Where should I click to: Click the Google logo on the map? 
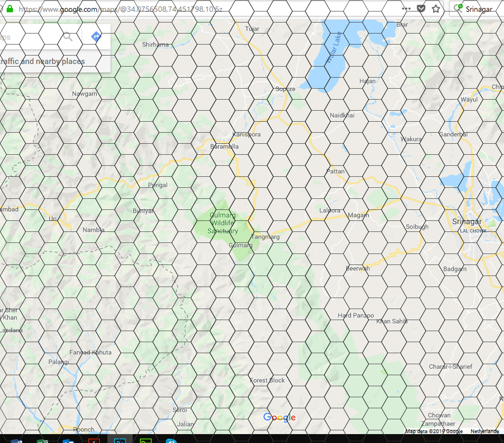280,417
